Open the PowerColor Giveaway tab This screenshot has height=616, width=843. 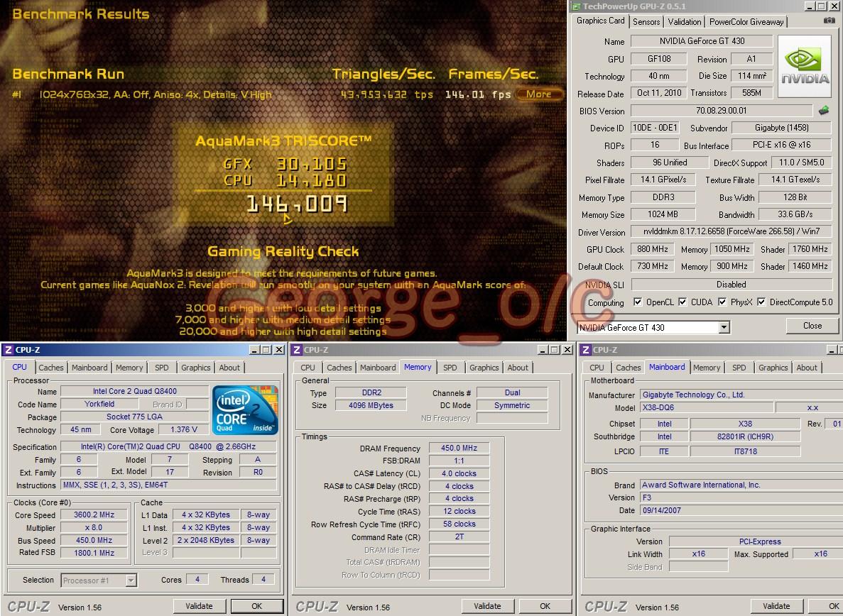pyautogui.click(x=746, y=21)
